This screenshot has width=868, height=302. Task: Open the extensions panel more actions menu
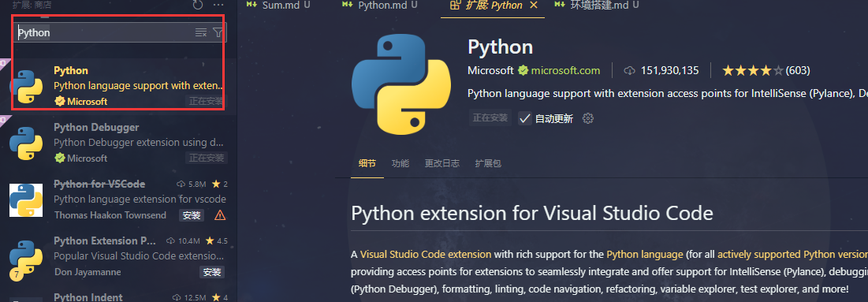tap(218, 5)
